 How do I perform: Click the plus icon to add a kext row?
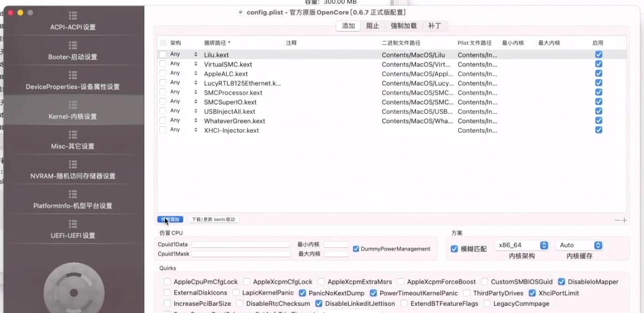click(624, 220)
